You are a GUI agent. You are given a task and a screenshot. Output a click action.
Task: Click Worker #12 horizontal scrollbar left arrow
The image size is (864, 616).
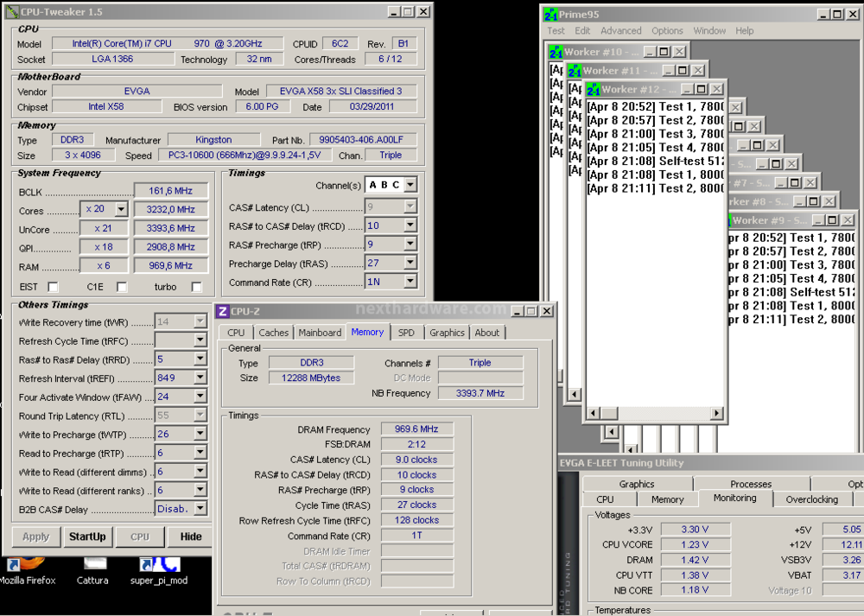click(x=594, y=413)
